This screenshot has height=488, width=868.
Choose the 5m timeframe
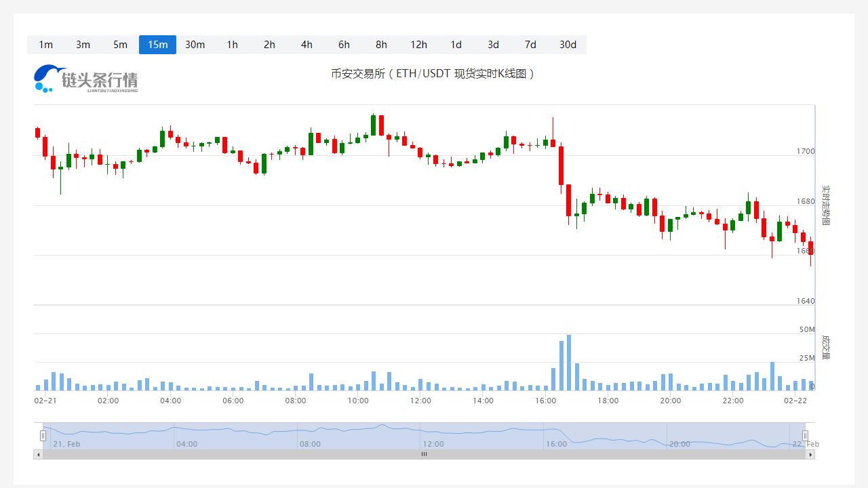(x=120, y=45)
